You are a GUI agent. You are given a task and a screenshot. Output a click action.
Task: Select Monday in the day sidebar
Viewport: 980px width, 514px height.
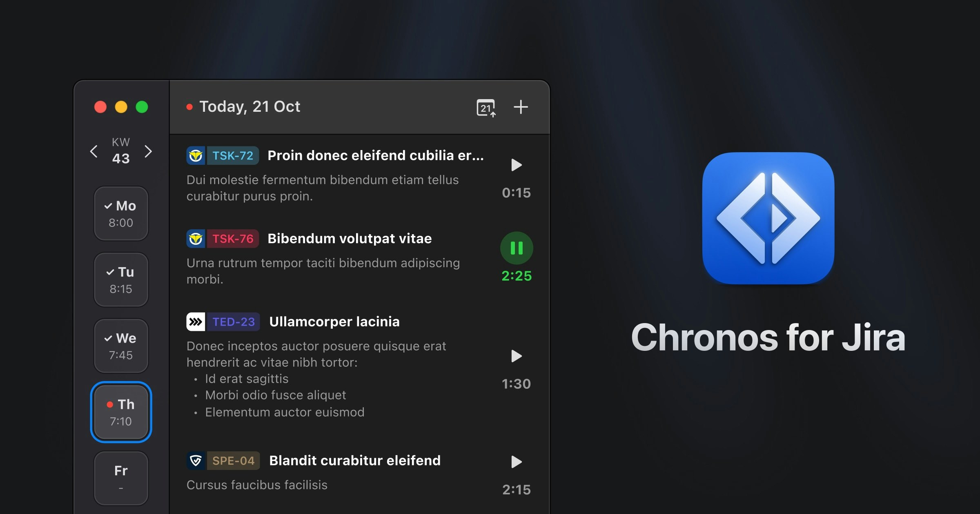121,213
